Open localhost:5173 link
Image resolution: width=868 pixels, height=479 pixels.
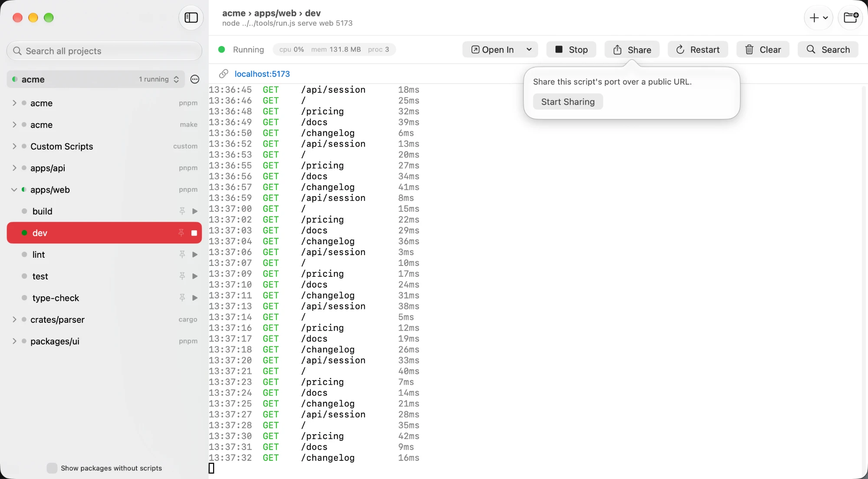(x=262, y=74)
